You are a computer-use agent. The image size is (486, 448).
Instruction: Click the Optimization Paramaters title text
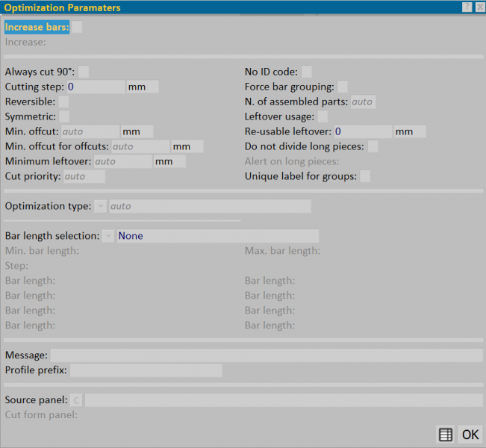62,7
